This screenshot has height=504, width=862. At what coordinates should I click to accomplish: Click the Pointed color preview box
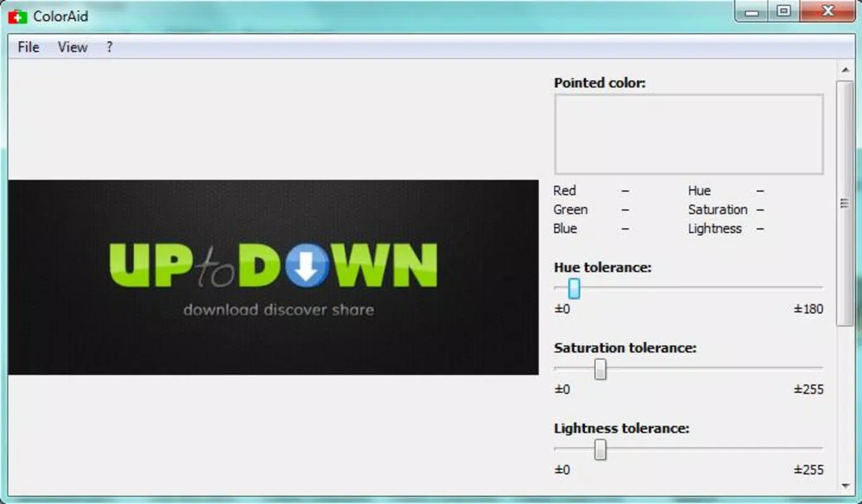point(689,134)
